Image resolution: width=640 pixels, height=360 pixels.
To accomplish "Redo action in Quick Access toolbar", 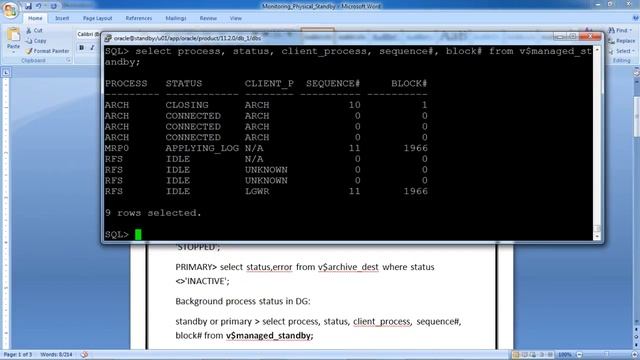I will (x=53, y=6).
